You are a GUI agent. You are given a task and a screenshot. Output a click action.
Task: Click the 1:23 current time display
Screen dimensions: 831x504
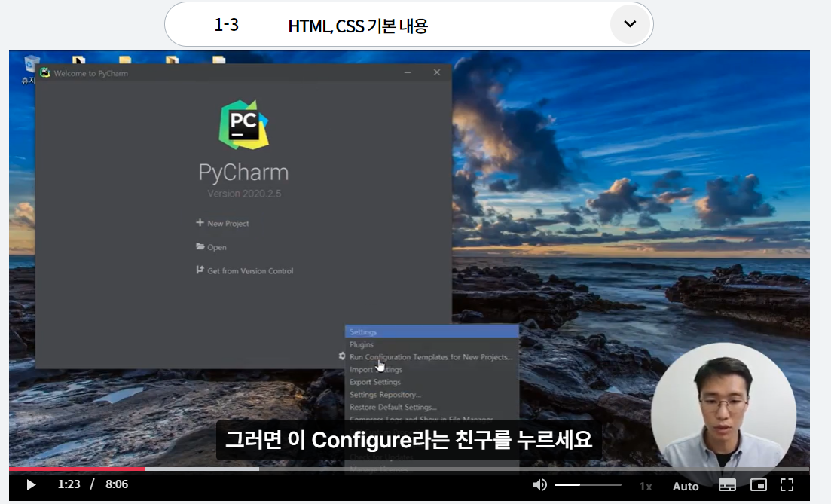[69, 484]
